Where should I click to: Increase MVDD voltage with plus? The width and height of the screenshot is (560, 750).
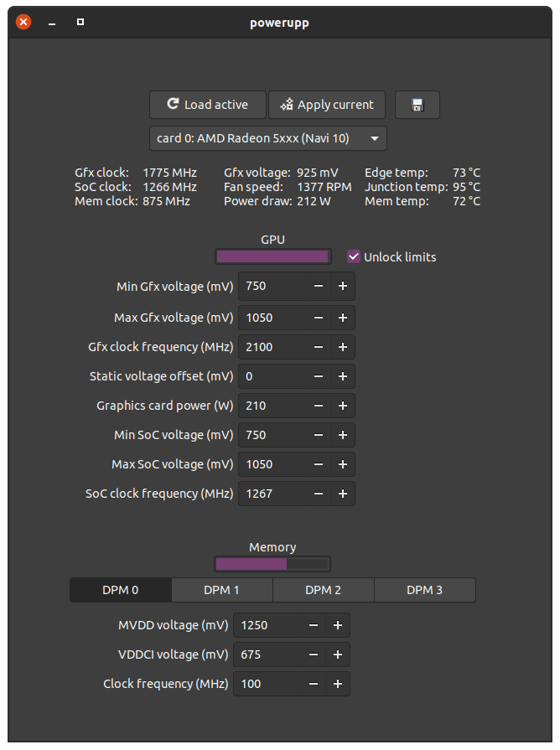(x=338, y=625)
